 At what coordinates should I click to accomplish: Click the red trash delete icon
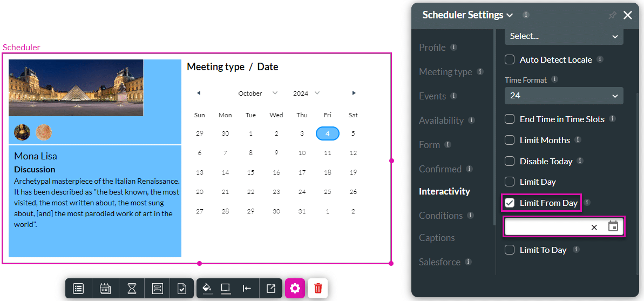318,288
